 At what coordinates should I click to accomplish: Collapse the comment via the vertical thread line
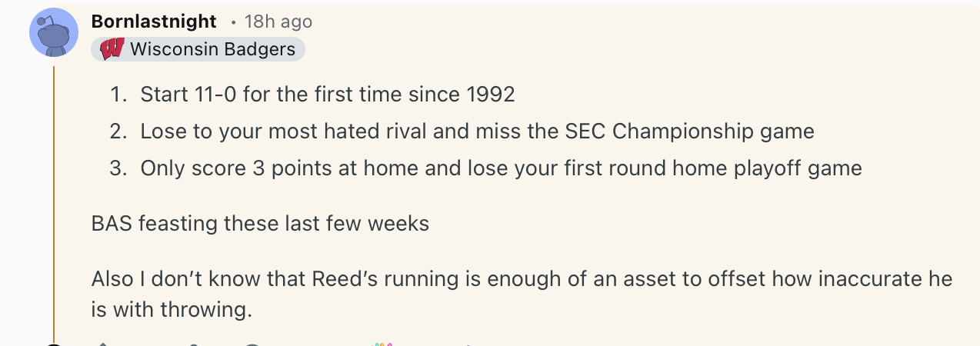[x=54, y=200]
